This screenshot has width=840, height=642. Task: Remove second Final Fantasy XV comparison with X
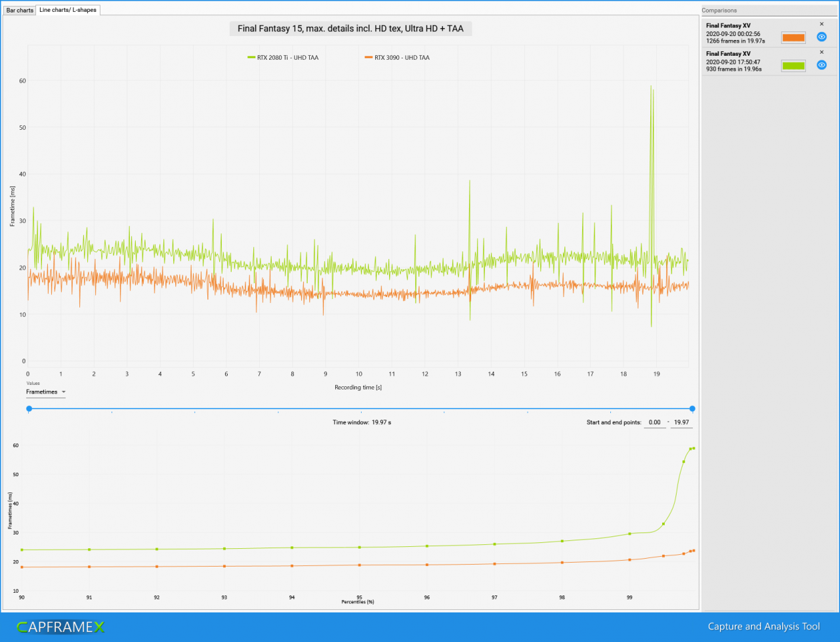point(821,52)
